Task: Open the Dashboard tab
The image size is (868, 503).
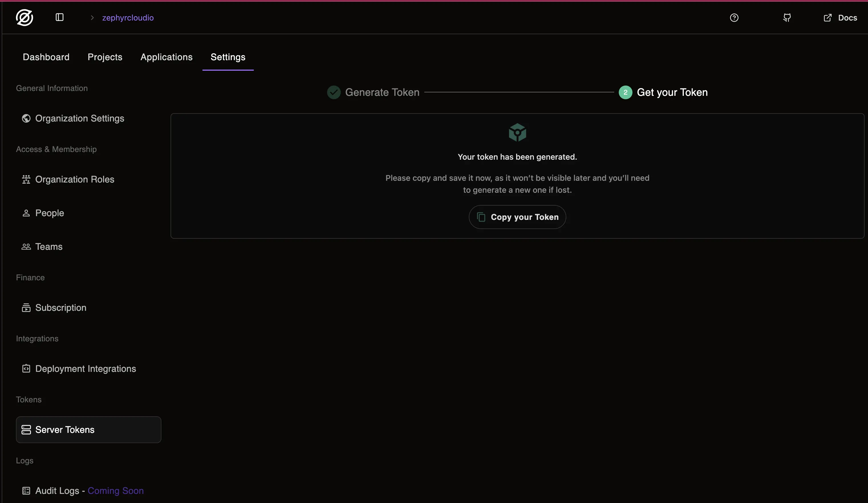Action: [x=46, y=57]
